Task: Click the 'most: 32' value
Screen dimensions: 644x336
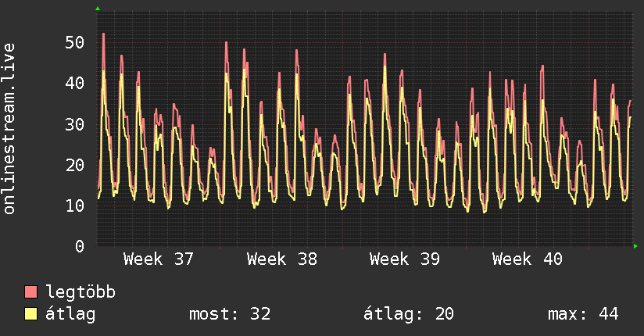Action: click(230, 314)
